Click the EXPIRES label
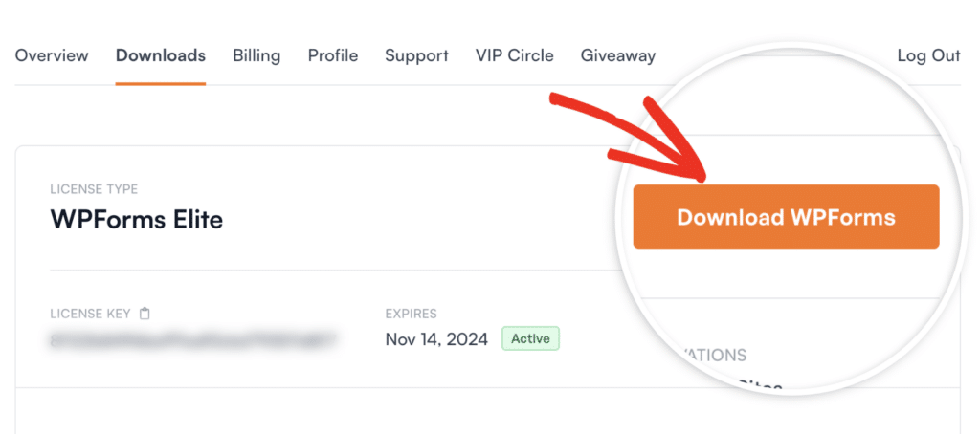The image size is (980, 434). coord(411,314)
